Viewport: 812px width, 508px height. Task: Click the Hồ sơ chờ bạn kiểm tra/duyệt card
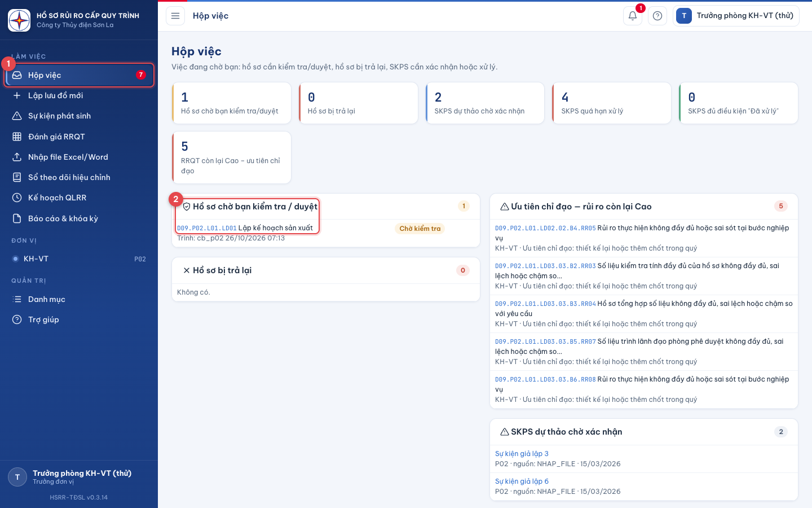tap(231, 103)
